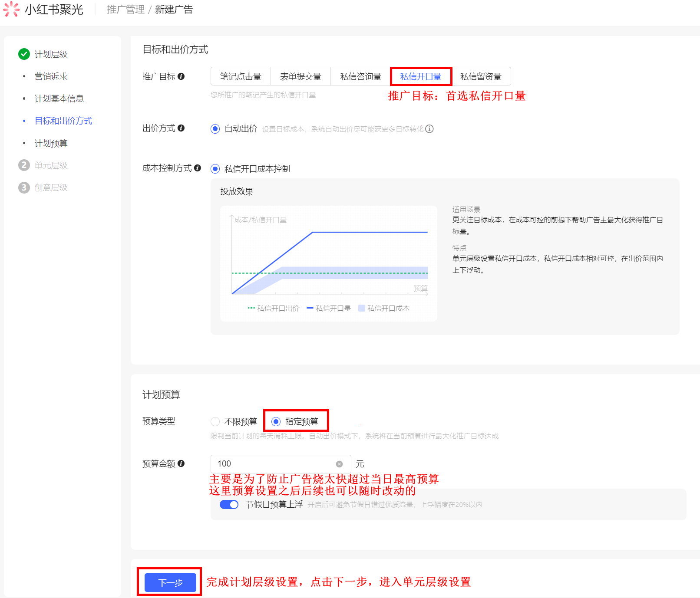Click the 小红书聚光 logo icon
The height and width of the screenshot is (598, 700).
pos(11,9)
